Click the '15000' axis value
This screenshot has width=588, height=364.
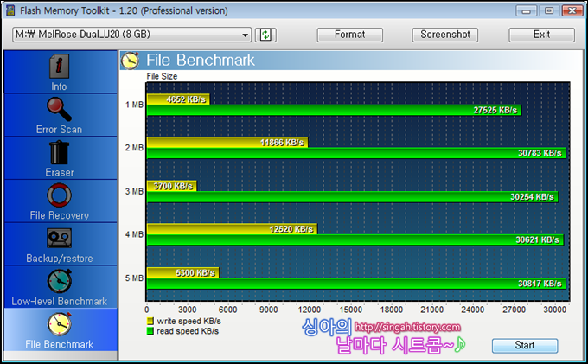tap(350, 310)
